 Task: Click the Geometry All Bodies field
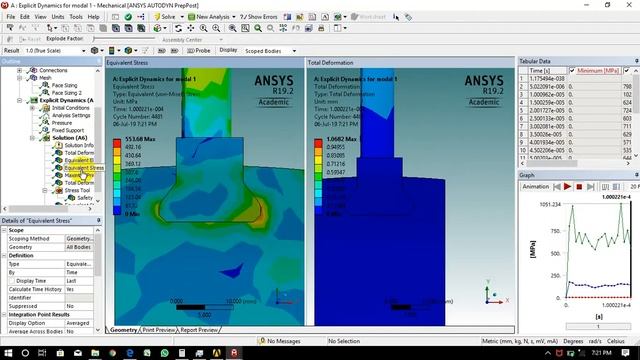point(79,247)
